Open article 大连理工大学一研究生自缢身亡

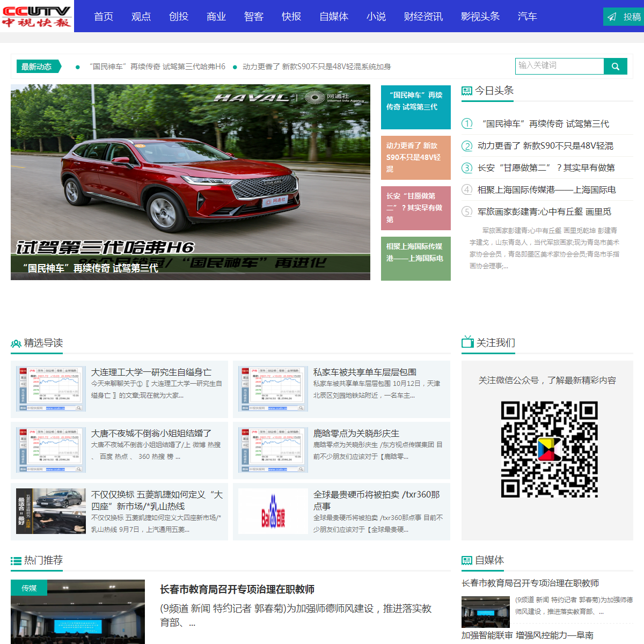[151, 372]
